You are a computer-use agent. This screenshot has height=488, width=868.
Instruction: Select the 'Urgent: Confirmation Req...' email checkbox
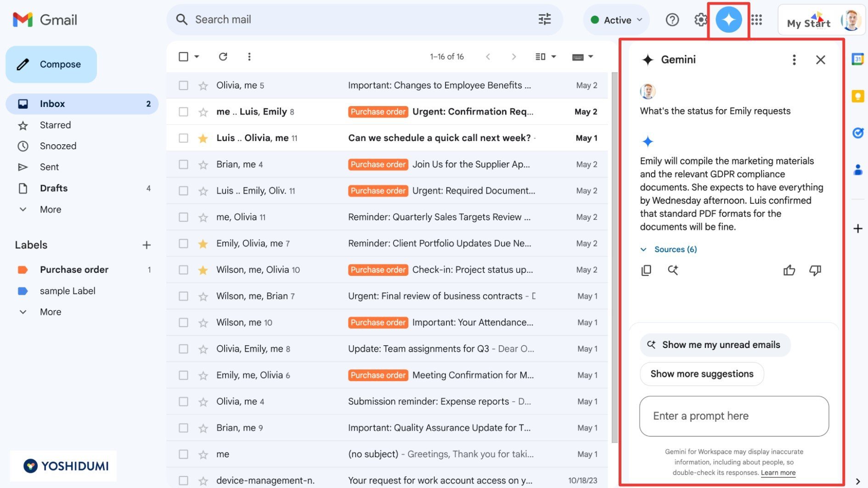click(183, 112)
